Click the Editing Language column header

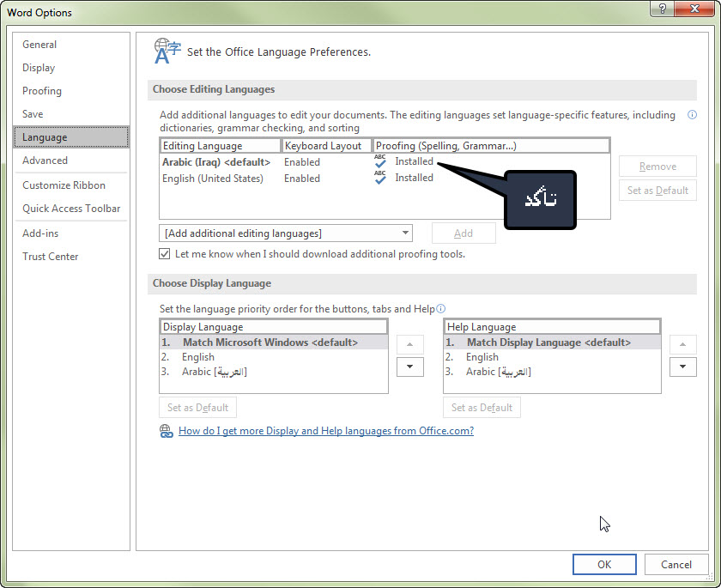[x=221, y=146]
